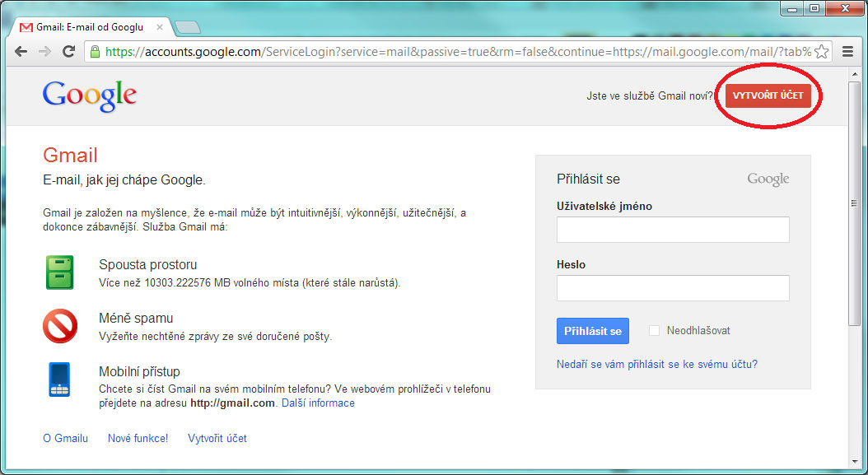The height and width of the screenshot is (475, 868).
Task: Click scrollbar up arrow
Action: (854, 73)
